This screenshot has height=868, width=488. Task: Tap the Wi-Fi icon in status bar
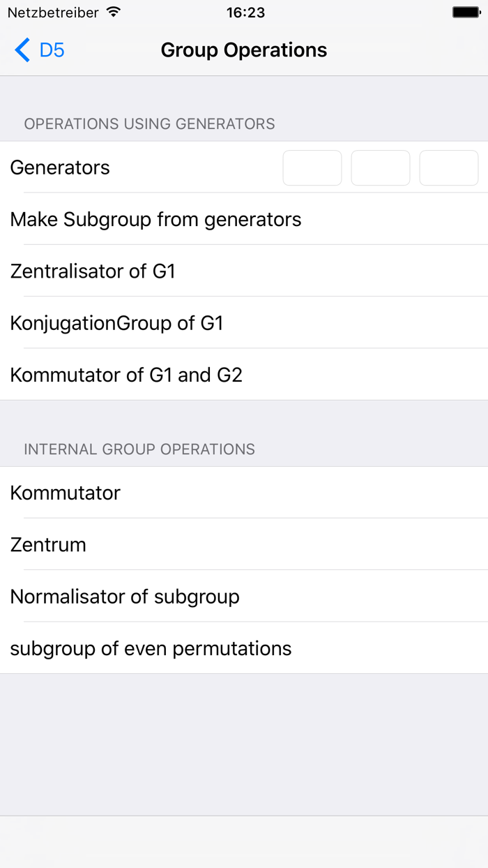[114, 12]
